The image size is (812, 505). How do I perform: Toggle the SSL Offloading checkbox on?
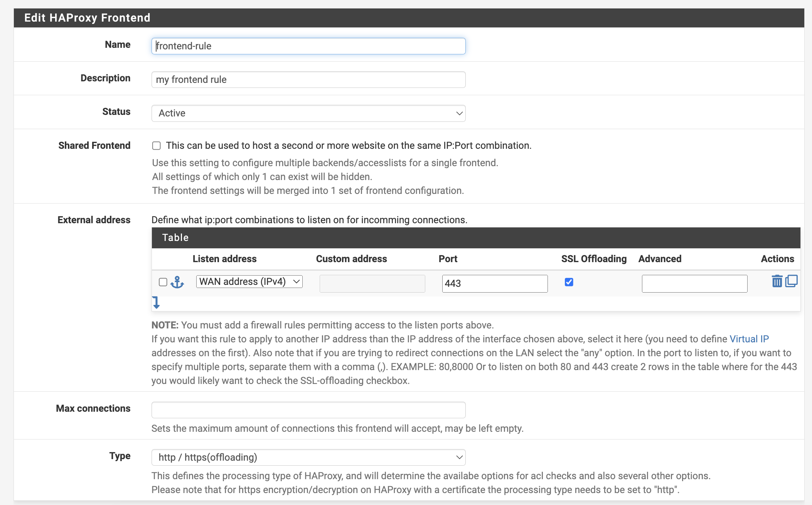[569, 282]
